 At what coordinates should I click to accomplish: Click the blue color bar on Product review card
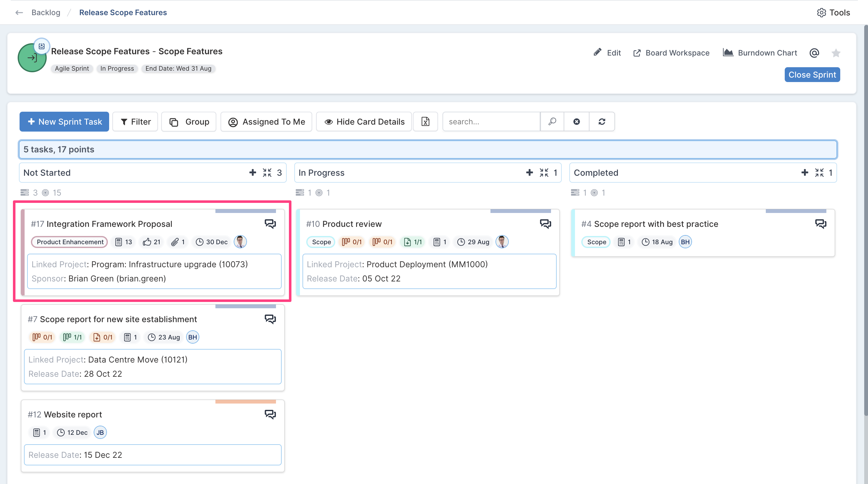click(x=521, y=211)
